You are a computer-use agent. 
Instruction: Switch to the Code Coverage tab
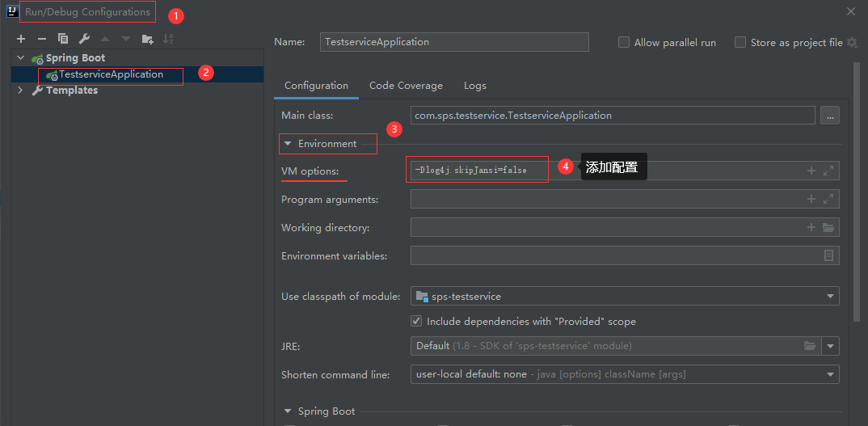coord(406,86)
